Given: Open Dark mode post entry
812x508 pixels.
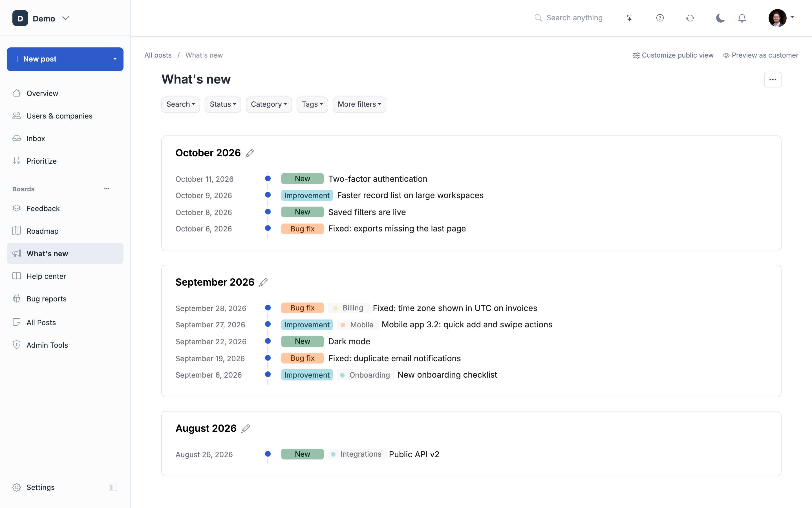Looking at the screenshot, I should [349, 341].
